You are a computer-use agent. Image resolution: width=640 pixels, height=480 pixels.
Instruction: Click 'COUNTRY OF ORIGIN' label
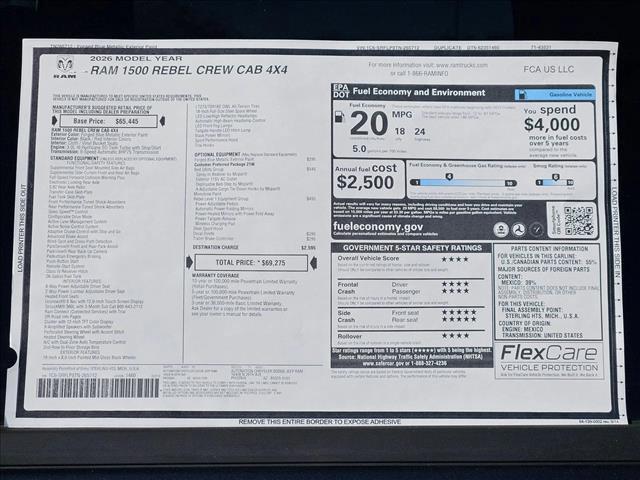(x=524, y=323)
